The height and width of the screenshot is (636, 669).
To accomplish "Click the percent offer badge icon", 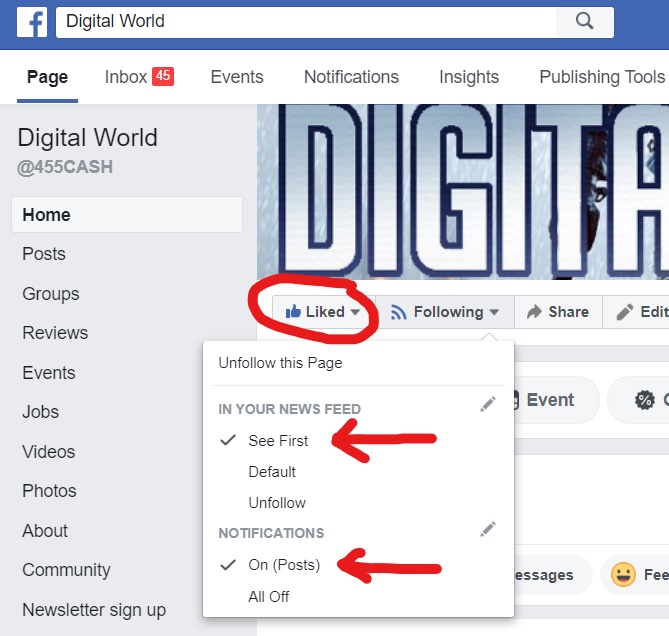I will tap(645, 400).
